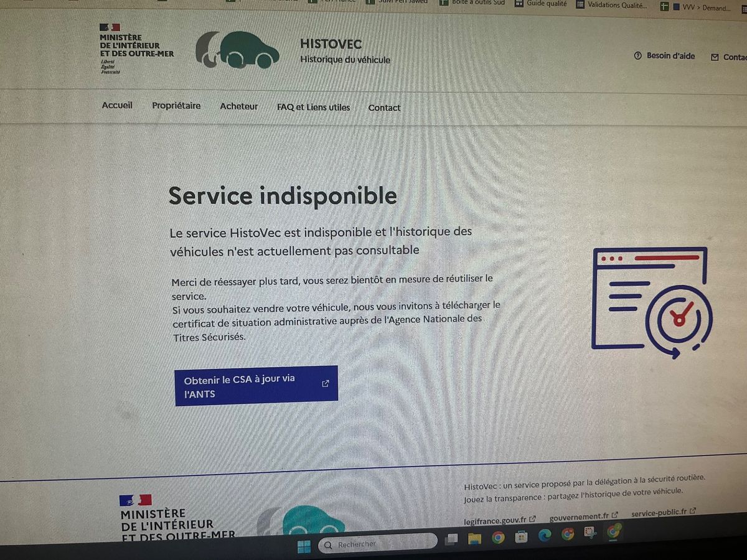Screen dimensions: 747x560
Task: Open Task View from the taskbar
Action: coord(452,539)
